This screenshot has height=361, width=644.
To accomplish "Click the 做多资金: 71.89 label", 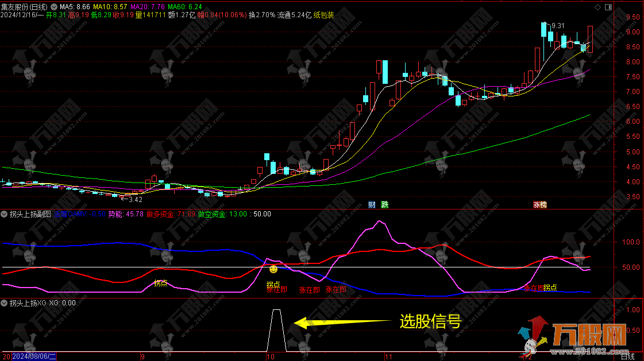I will [x=171, y=214].
